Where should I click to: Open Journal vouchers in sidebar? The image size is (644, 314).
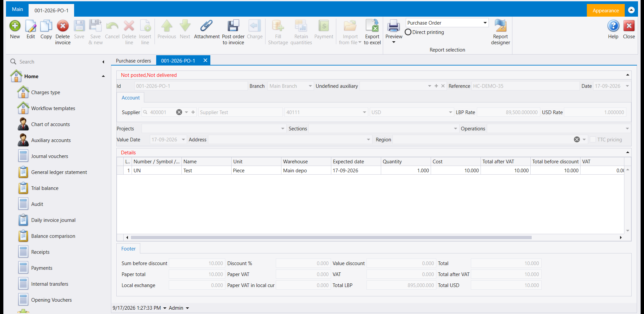(x=50, y=156)
